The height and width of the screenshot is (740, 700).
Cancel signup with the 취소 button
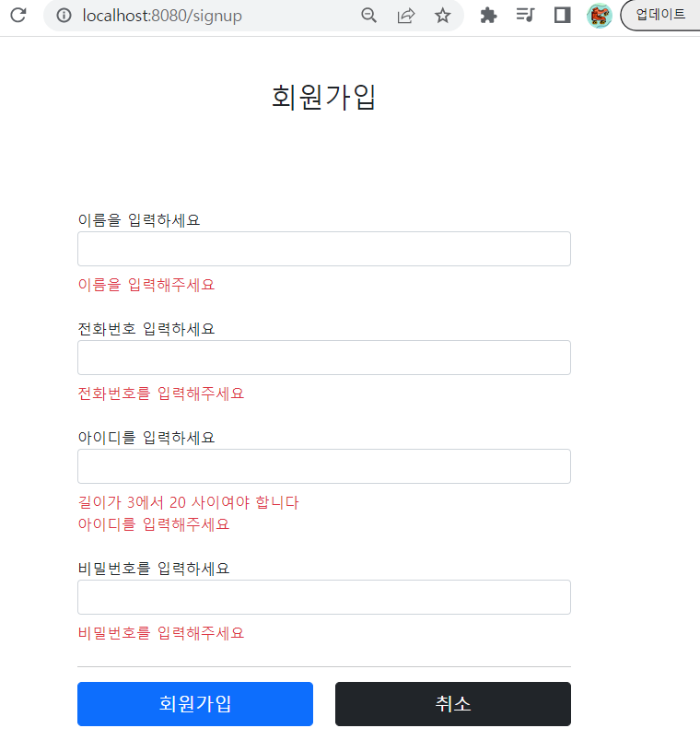[453, 704]
